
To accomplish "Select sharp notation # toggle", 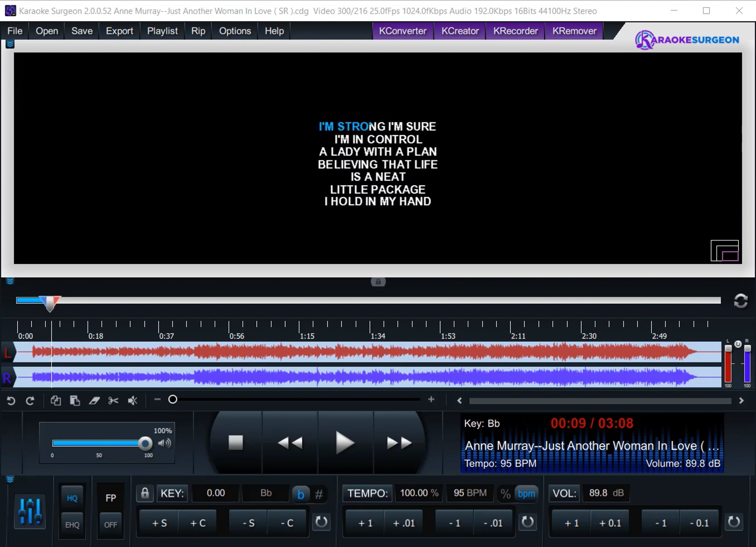I will coord(319,494).
